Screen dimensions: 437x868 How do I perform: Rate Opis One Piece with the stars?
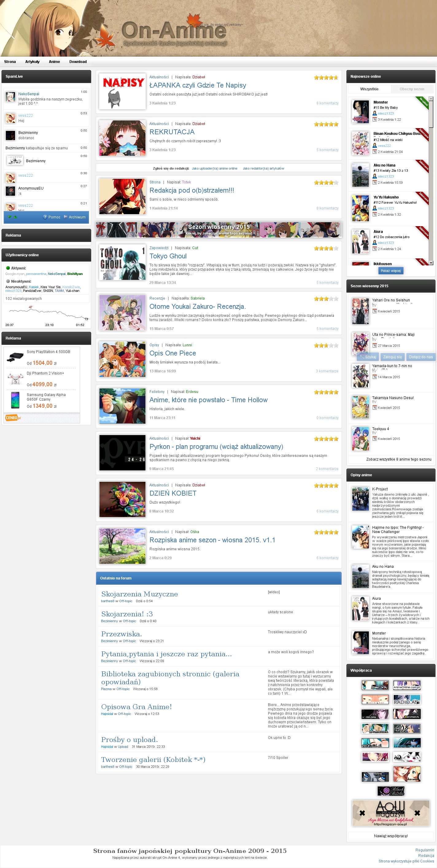(x=326, y=345)
